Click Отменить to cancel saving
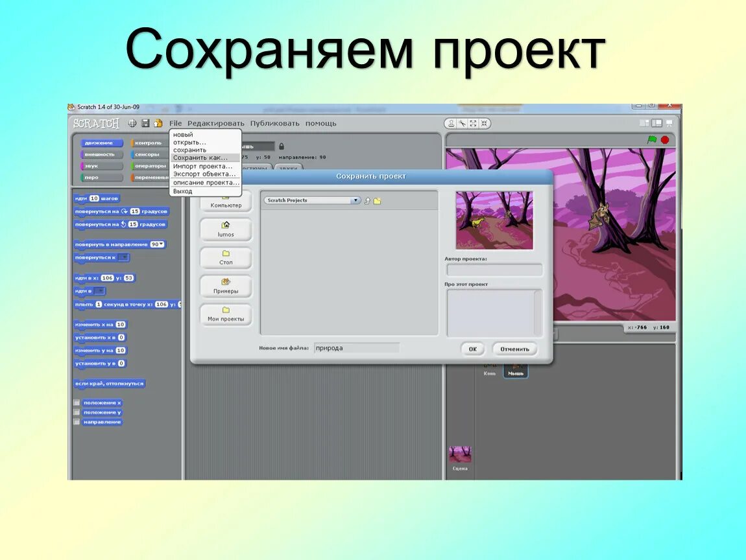The height and width of the screenshot is (560, 746). (x=514, y=349)
